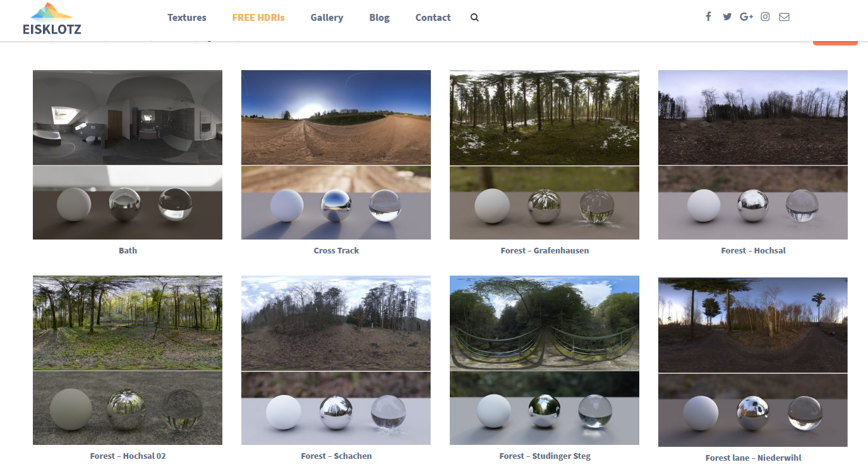Open the Instagram icon link

click(765, 17)
